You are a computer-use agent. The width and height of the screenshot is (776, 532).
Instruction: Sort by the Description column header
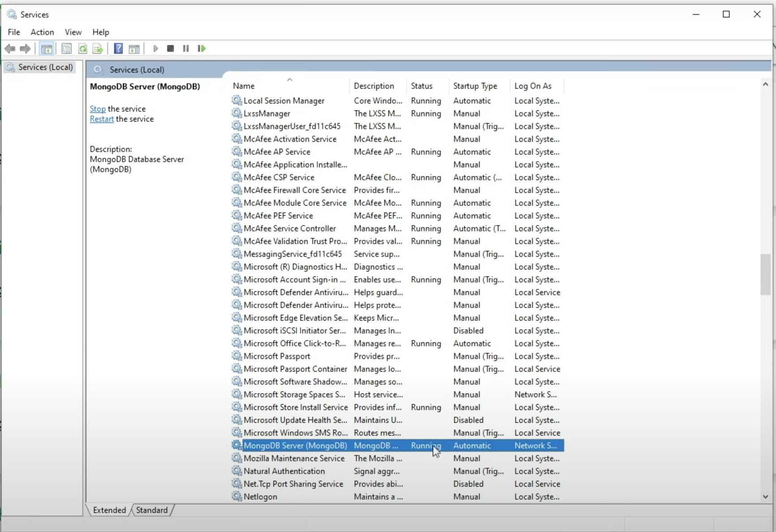pyautogui.click(x=378, y=86)
